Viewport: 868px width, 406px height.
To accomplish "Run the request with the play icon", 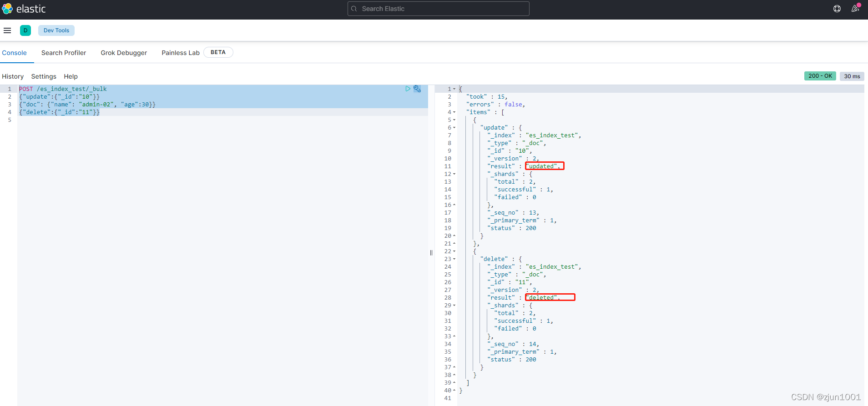I will tap(408, 89).
